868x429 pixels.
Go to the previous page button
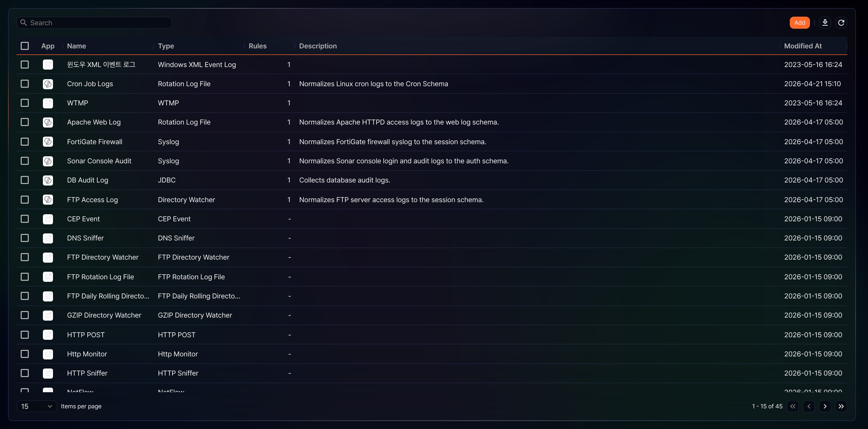pos(809,406)
